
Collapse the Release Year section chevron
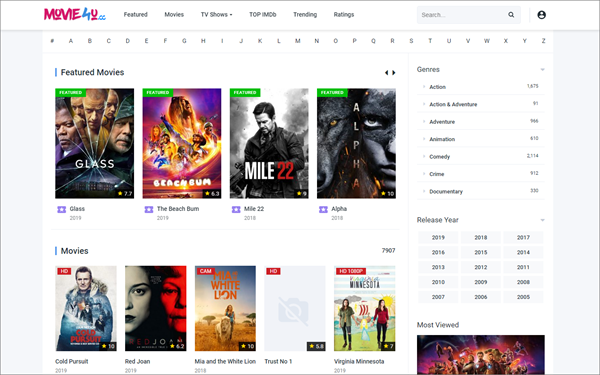click(542, 220)
